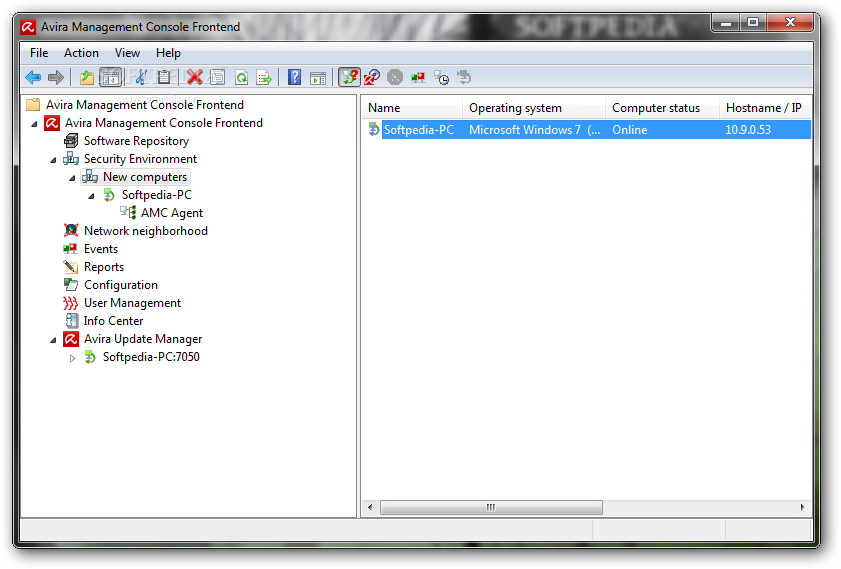The width and height of the screenshot is (841, 569).
Task: Click the Online status cell
Action: (630, 130)
